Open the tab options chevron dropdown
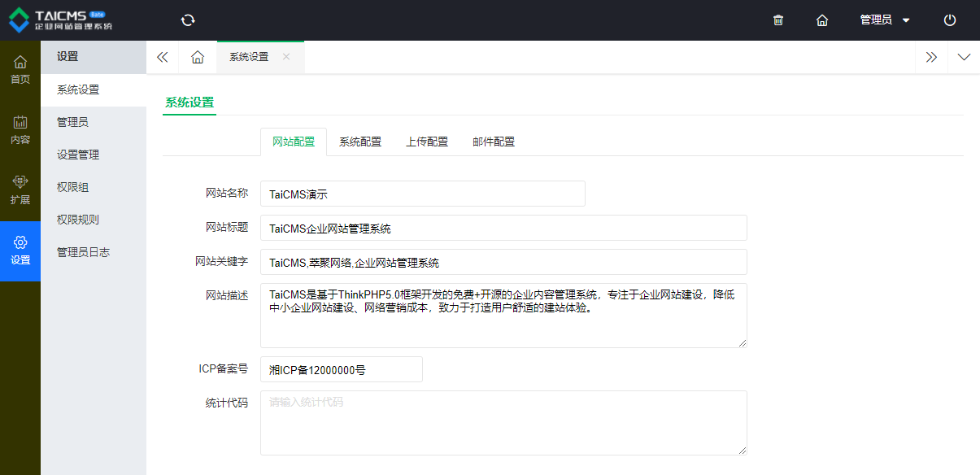The image size is (980, 475). pyautogui.click(x=964, y=57)
